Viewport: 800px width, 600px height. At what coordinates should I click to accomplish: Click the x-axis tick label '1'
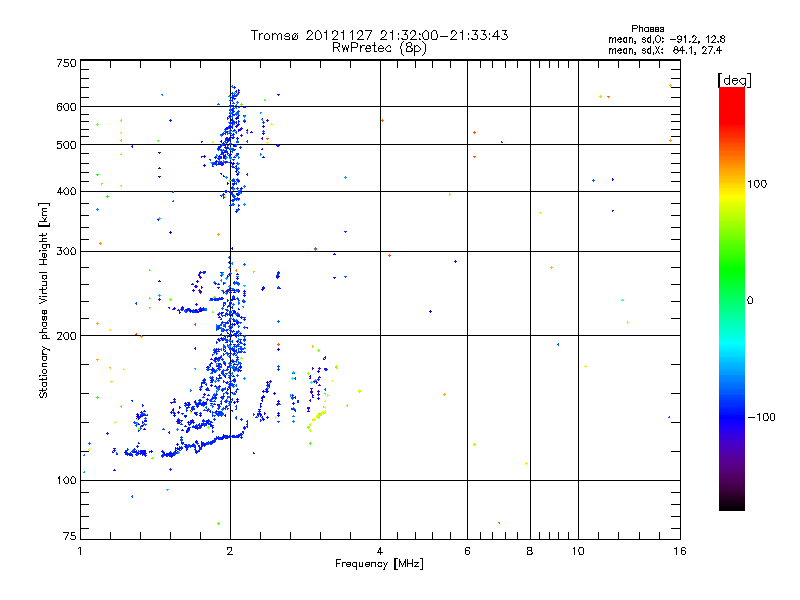pyautogui.click(x=80, y=551)
